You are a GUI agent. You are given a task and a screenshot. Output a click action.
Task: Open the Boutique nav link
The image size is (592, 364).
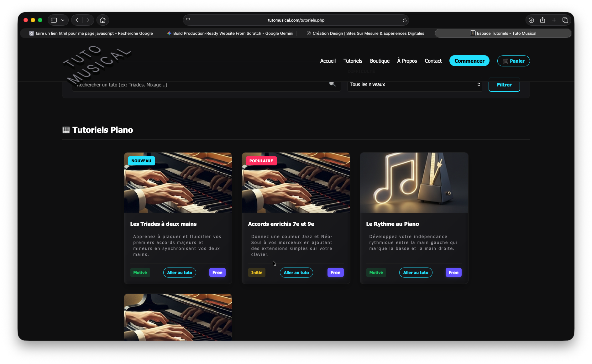380,61
